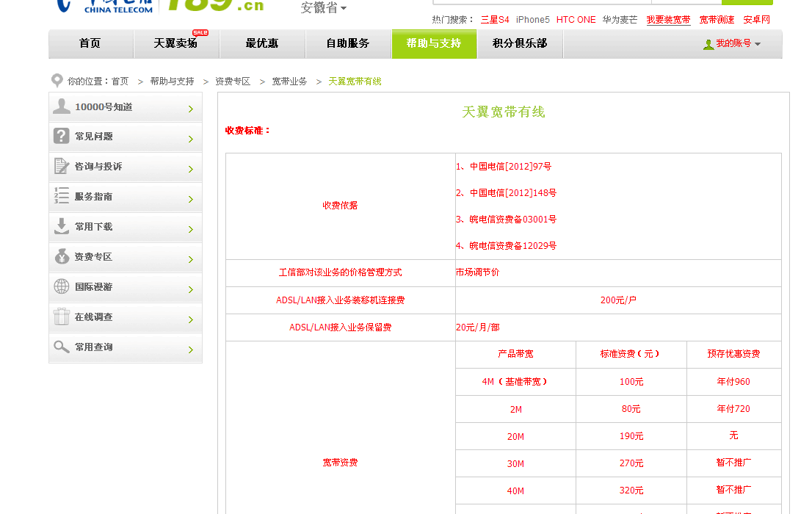Click the 宽带资费 row label
Viewport: 812px width, 514px height.
pyautogui.click(x=340, y=463)
